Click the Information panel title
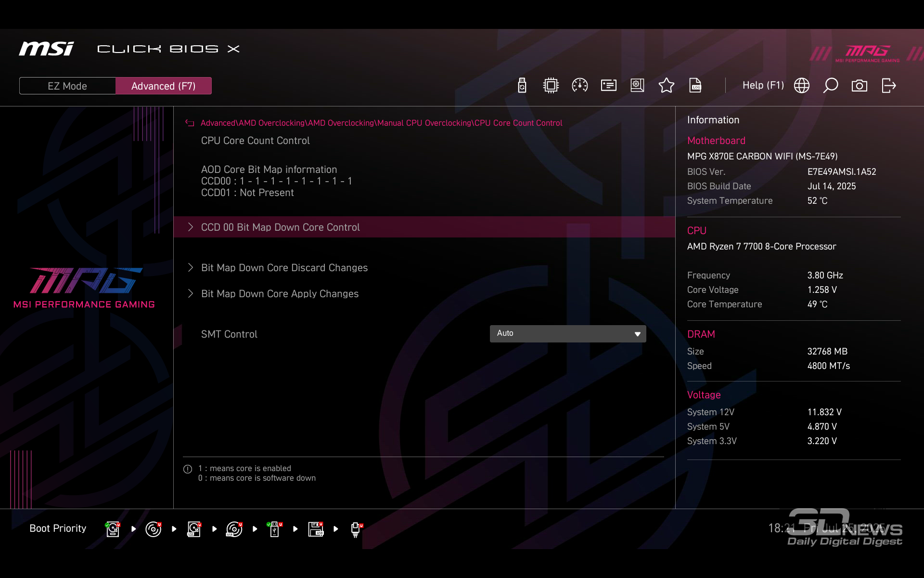The height and width of the screenshot is (578, 924). click(x=713, y=120)
